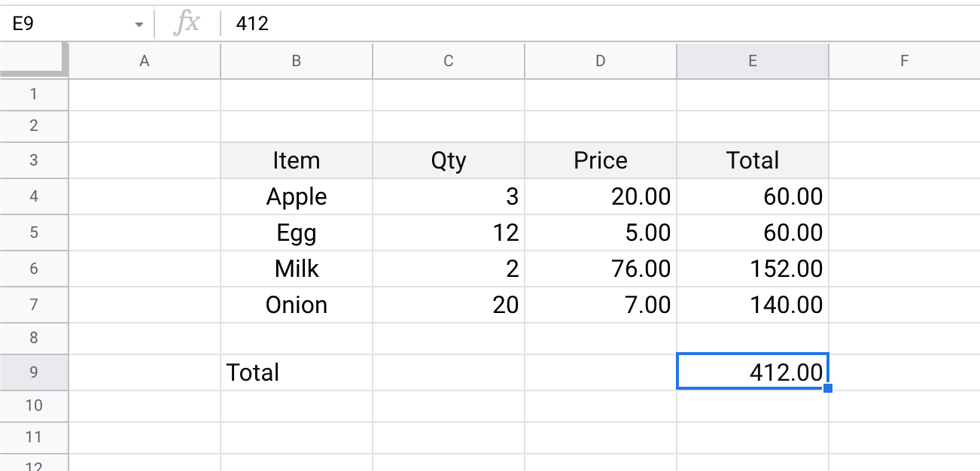Screen dimensions: 980x471
Task: Click the cell showing 152.00
Action: (753, 269)
